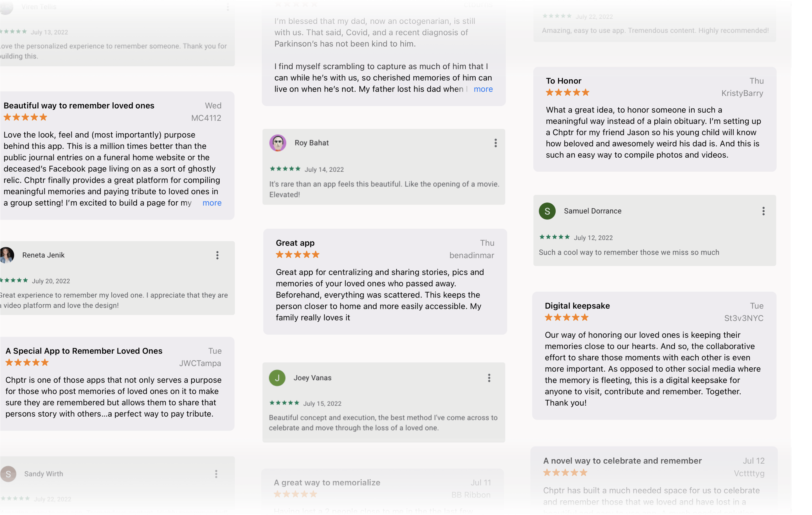The height and width of the screenshot is (515, 812).
Task: Click Roy Bahat's profile avatar
Action: pyautogui.click(x=277, y=143)
